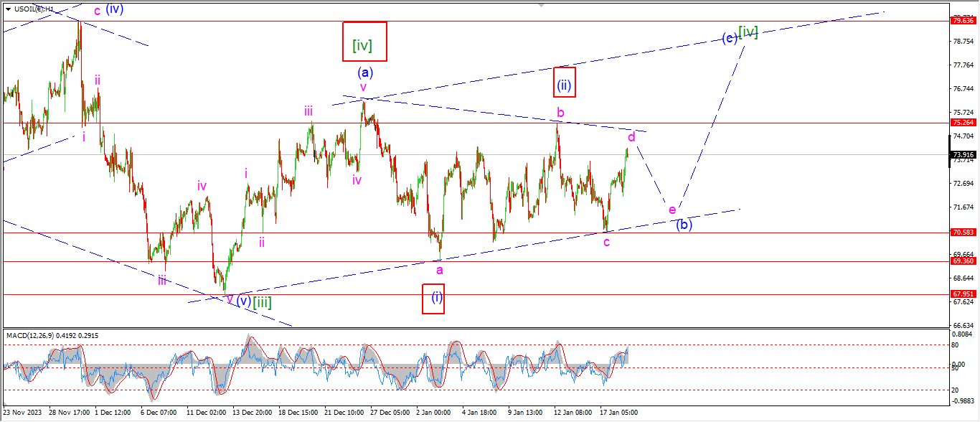Select the red-boxed (ii) wave label
The width and height of the screenshot is (980, 422).
[x=565, y=83]
